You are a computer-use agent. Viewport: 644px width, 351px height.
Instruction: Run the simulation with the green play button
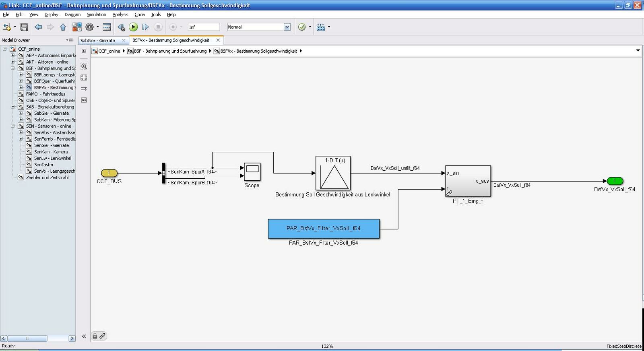pyautogui.click(x=133, y=27)
